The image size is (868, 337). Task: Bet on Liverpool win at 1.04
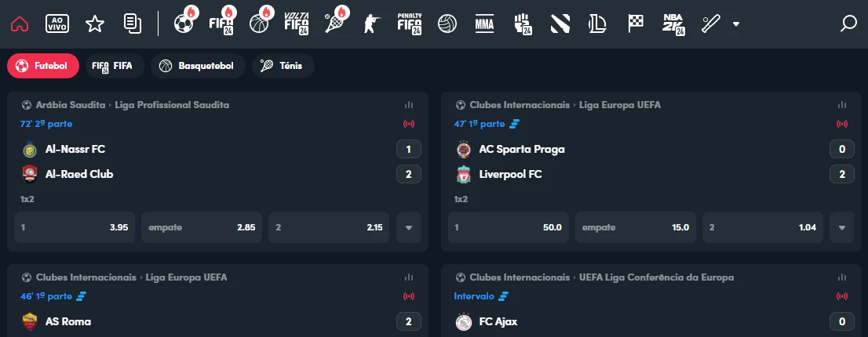click(763, 227)
